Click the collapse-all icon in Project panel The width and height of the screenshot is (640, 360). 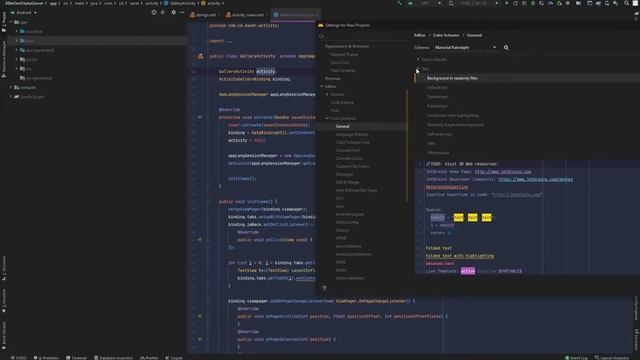click(x=162, y=13)
